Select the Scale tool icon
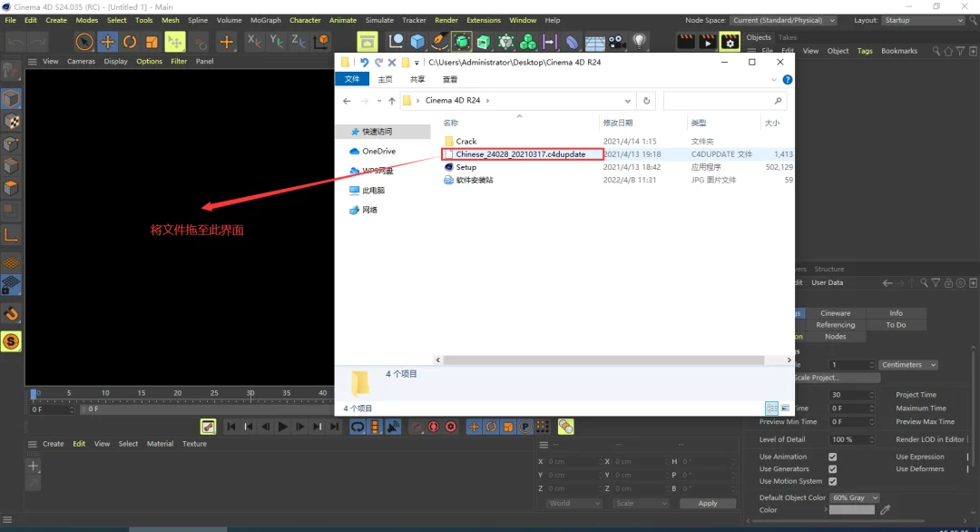This screenshot has height=532, width=980. [x=152, y=42]
